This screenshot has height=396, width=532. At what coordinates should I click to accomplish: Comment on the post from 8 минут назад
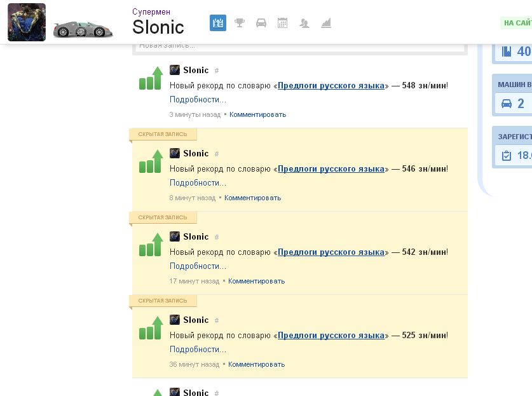pyautogui.click(x=252, y=198)
